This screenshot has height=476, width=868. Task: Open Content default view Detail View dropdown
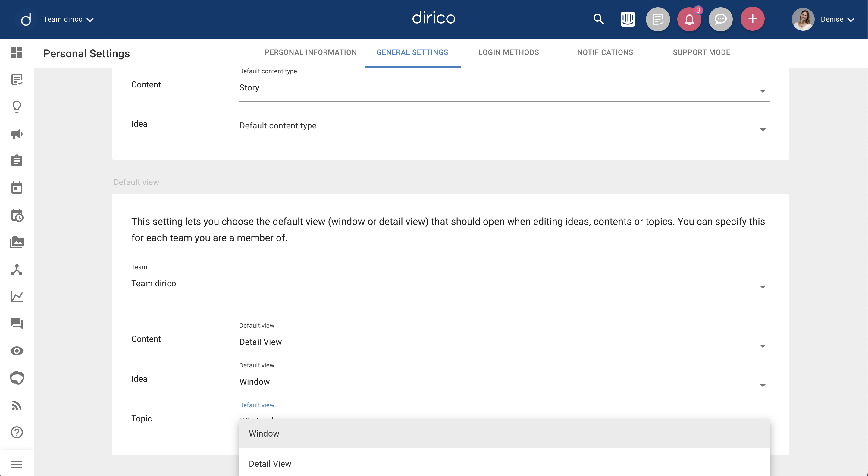click(x=504, y=342)
